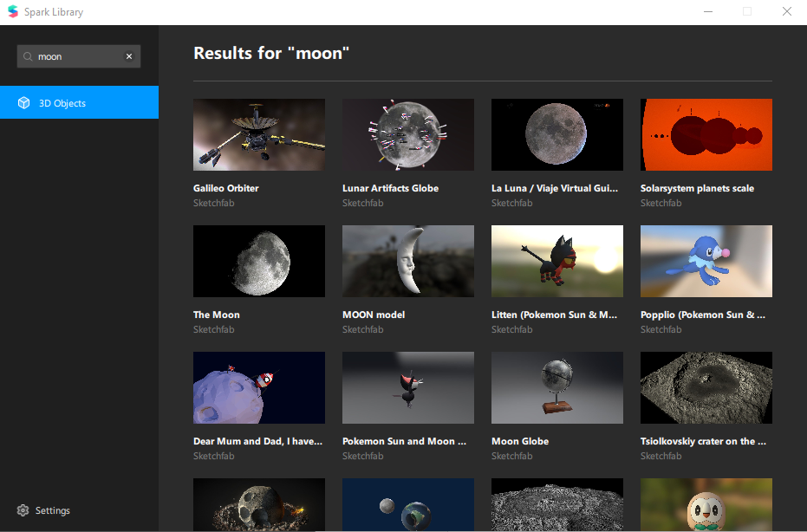Clear the search text with X icon
This screenshot has height=532, width=807.
tap(129, 56)
